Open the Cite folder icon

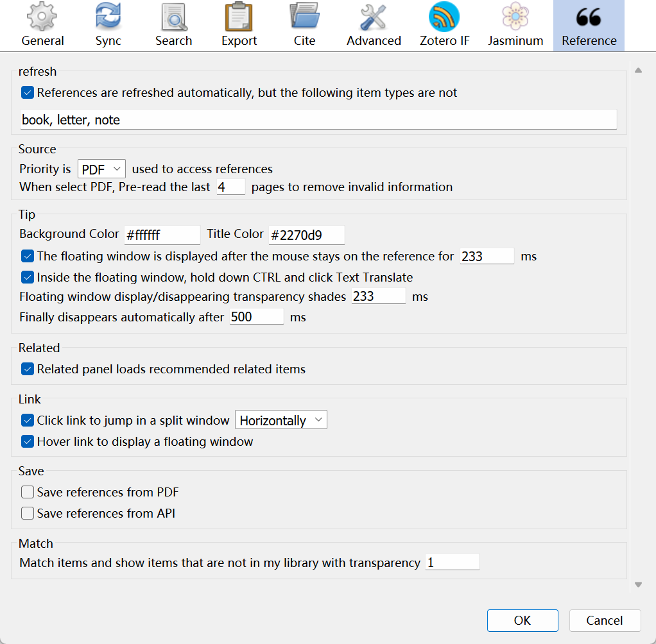click(304, 17)
